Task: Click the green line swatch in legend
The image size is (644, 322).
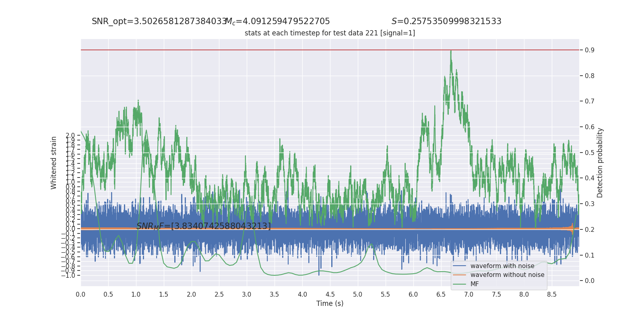Action: (459, 284)
